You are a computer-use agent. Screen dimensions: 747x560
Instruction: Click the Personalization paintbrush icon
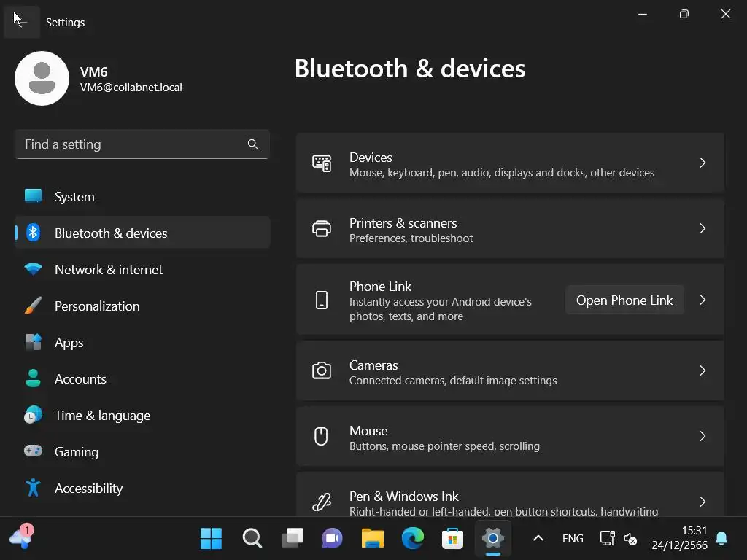(x=33, y=306)
